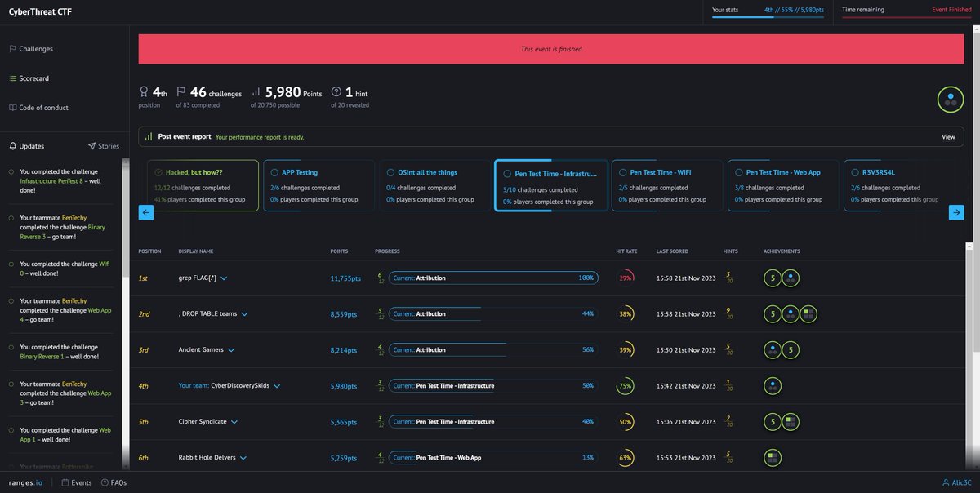The image size is (980, 493).
Task: Click the 50% Pen Test Time - Infrastructure progress bar
Action: point(493,386)
